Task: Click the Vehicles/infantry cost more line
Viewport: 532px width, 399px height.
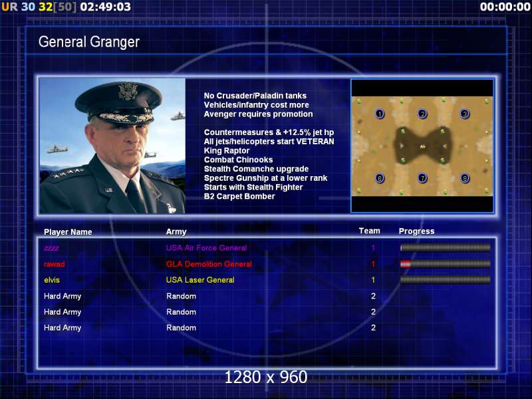Action: pos(257,105)
